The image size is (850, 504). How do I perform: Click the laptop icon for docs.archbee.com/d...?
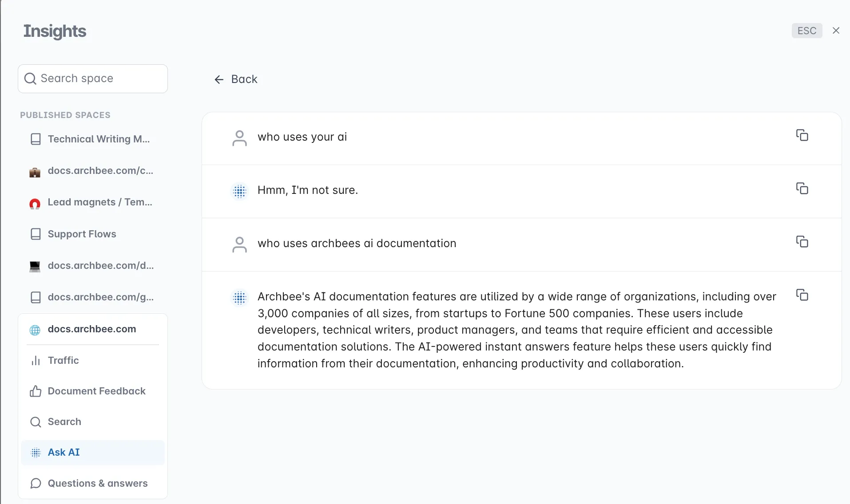[x=35, y=267]
